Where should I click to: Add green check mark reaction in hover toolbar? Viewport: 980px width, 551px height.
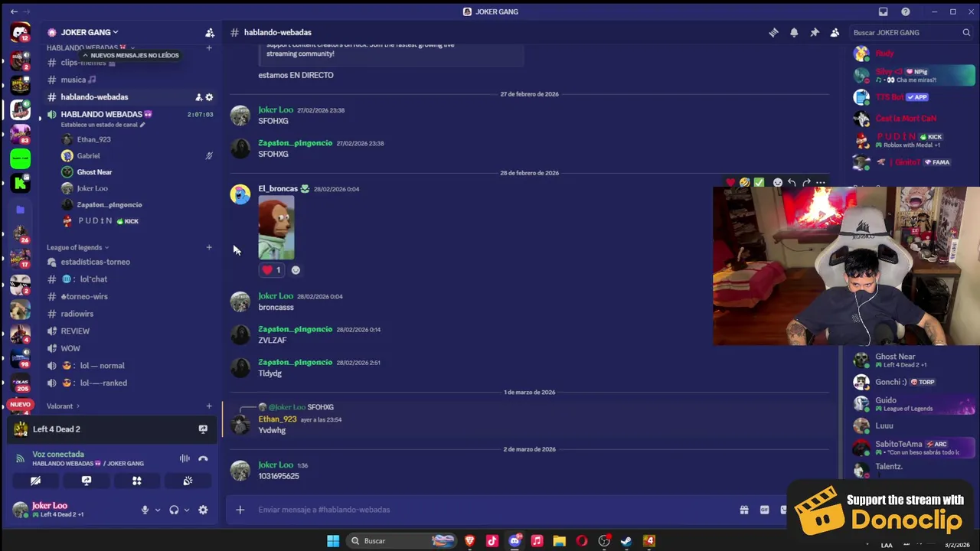tap(759, 183)
